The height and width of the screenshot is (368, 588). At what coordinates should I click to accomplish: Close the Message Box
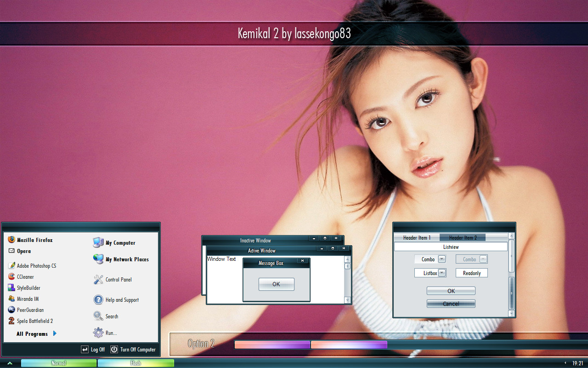tap(302, 261)
